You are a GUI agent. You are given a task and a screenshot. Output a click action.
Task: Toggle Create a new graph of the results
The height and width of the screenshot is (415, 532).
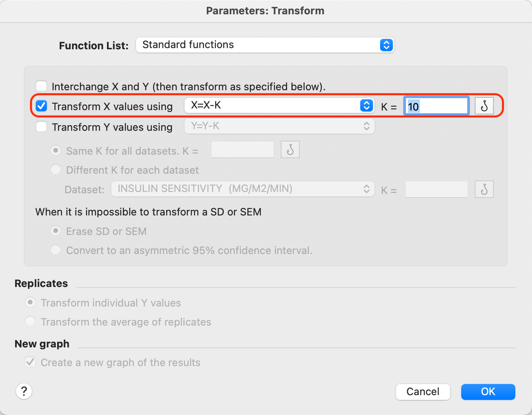click(x=30, y=362)
